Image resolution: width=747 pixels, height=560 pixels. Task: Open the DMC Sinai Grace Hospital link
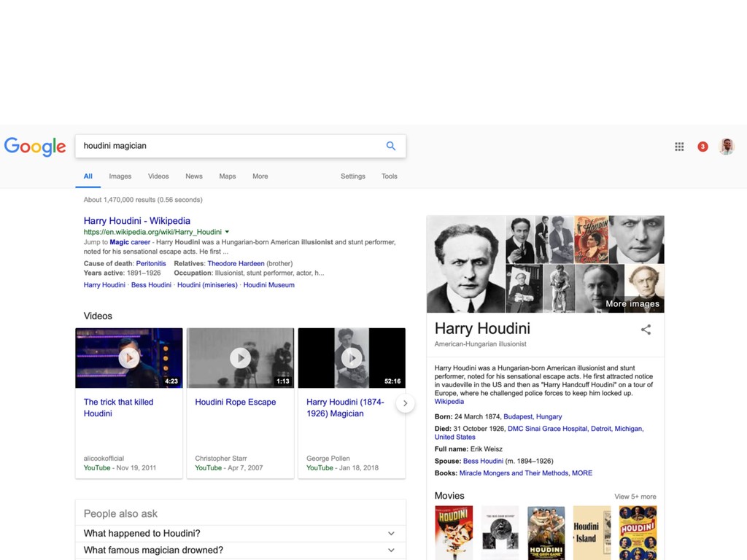pos(547,429)
